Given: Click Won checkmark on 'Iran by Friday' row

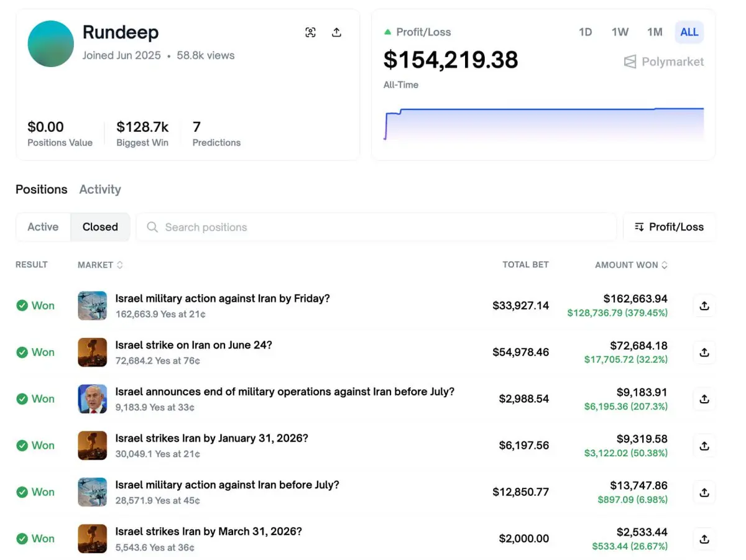Looking at the screenshot, I should pos(22,305).
